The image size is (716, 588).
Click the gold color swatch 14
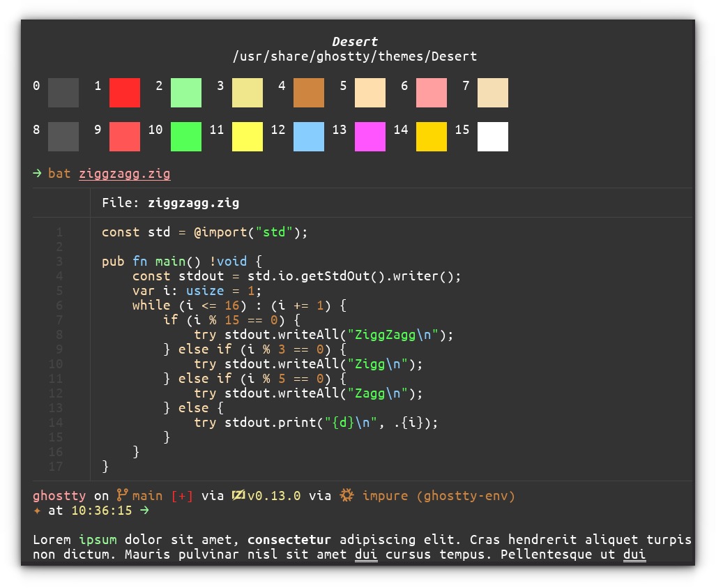point(432,137)
